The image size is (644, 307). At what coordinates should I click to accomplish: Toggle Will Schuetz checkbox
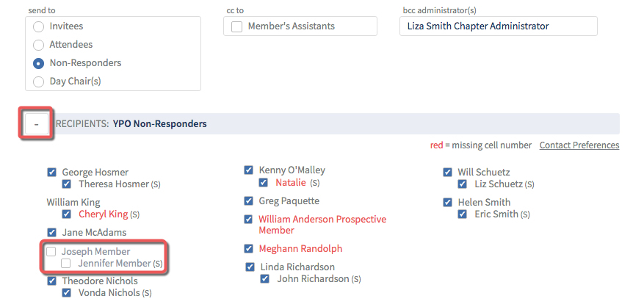[447, 172]
